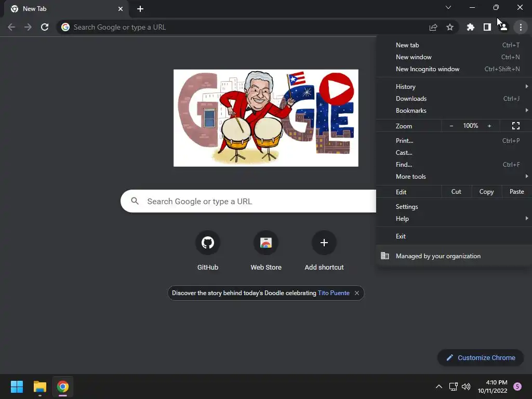Open the clock showing 4:10 PM
532x399 pixels.
pyautogui.click(x=493, y=387)
